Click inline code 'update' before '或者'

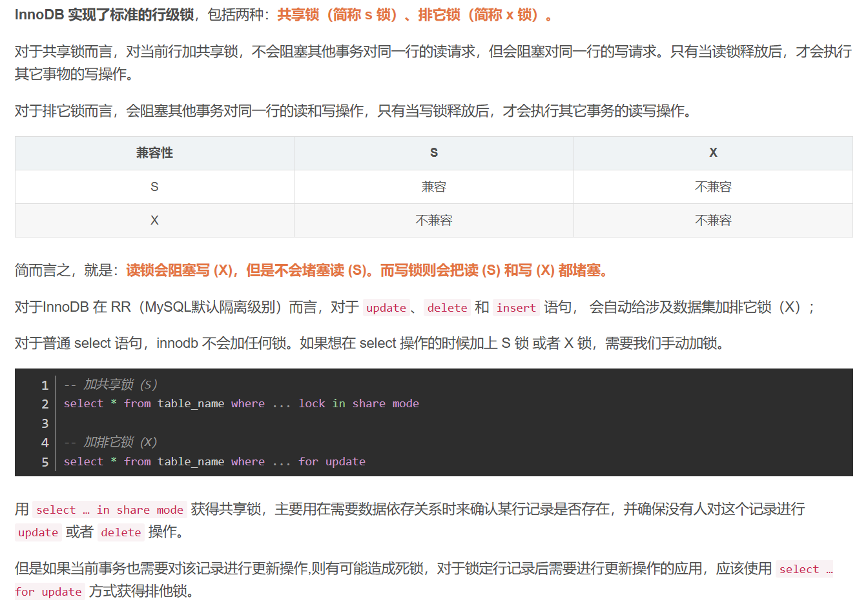coord(38,532)
